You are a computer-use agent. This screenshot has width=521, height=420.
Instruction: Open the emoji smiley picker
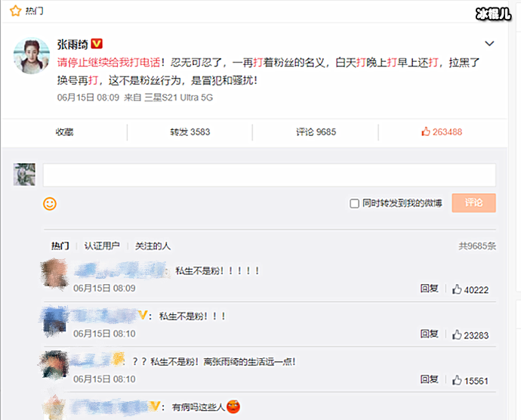tap(50, 203)
